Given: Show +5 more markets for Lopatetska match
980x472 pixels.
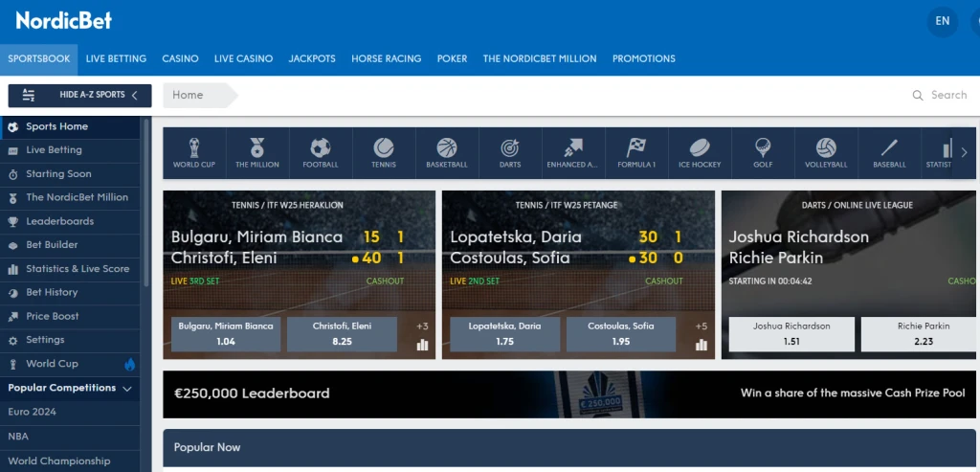Looking at the screenshot, I should click(x=702, y=326).
